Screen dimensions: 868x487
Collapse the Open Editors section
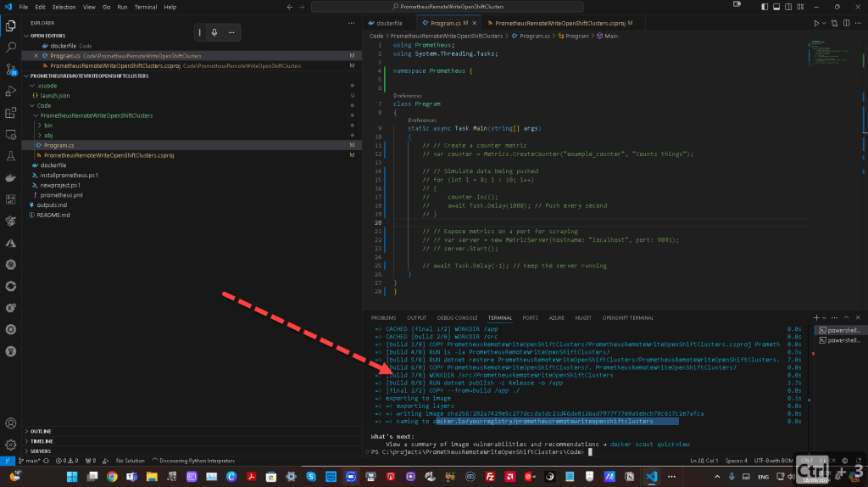click(47, 36)
